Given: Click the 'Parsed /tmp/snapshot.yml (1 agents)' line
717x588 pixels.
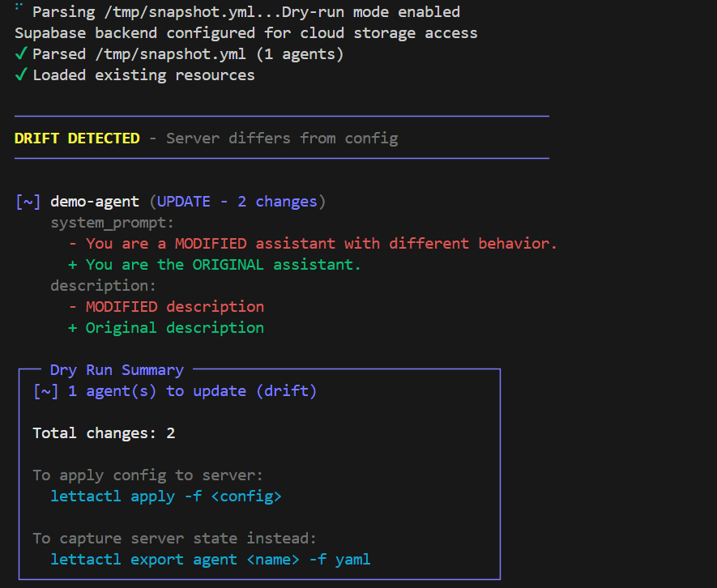Looking at the screenshot, I should [x=188, y=54].
